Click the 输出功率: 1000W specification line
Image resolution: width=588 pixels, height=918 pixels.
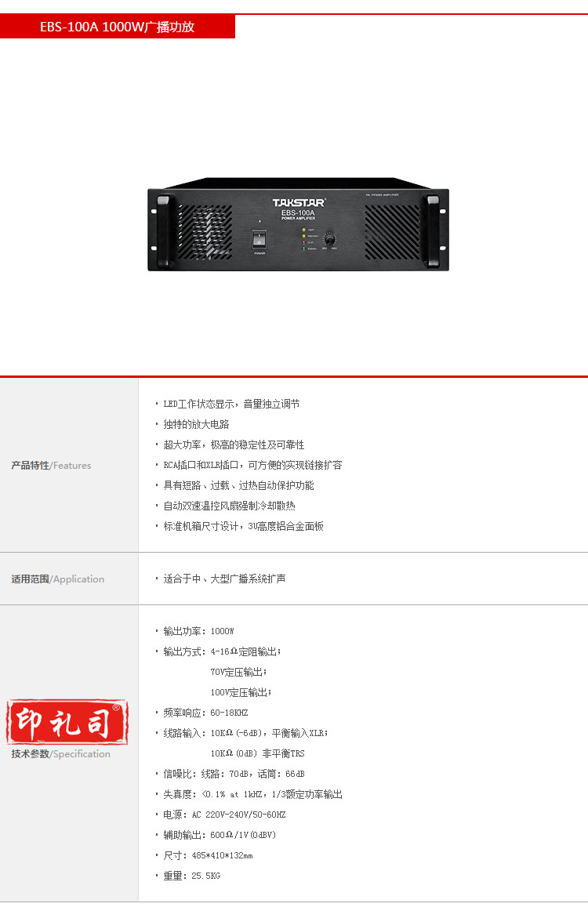pyautogui.click(x=198, y=631)
